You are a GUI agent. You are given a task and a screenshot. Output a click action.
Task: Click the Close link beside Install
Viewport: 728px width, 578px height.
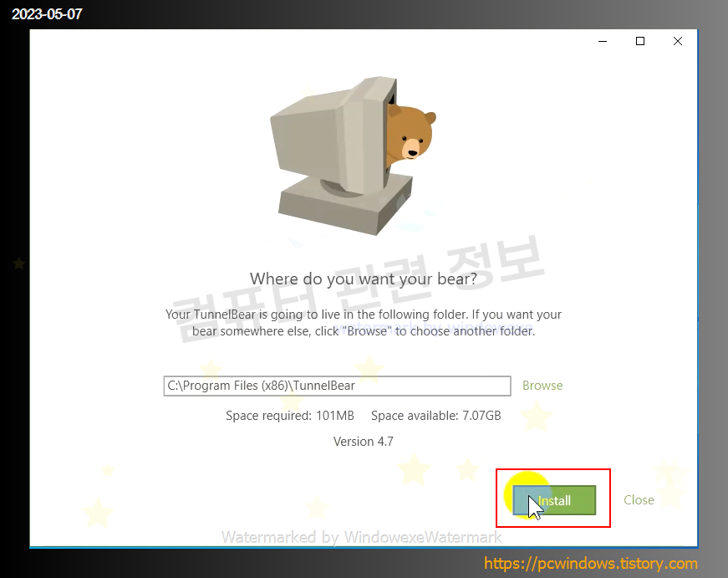pyautogui.click(x=639, y=500)
